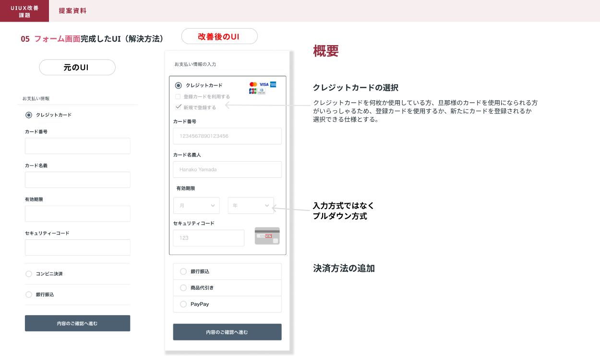This screenshot has width=600, height=364.
Task: Select the PayPay radio button
Action: click(183, 304)
